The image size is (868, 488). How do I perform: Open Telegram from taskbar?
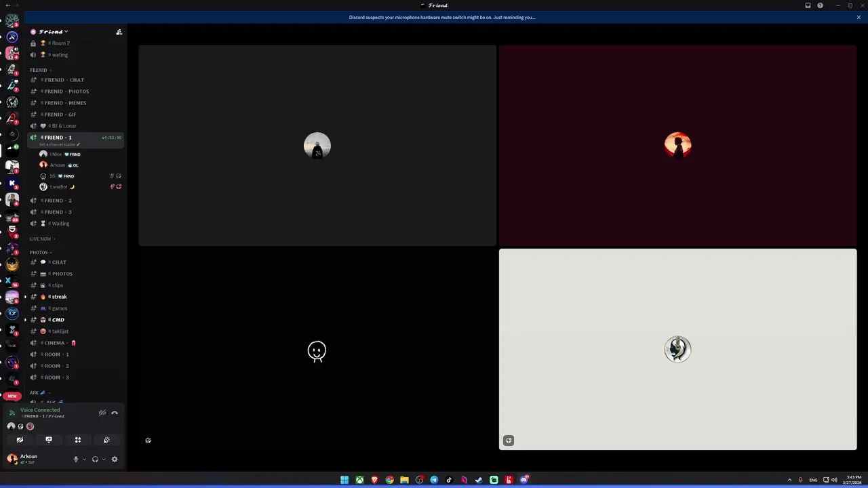[434, 480]
